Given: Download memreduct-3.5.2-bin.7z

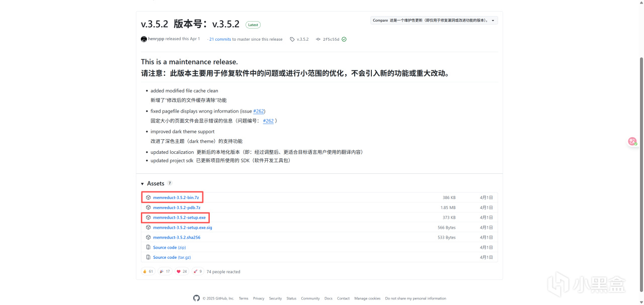Looking at the screenshot, I should point(176,197).
